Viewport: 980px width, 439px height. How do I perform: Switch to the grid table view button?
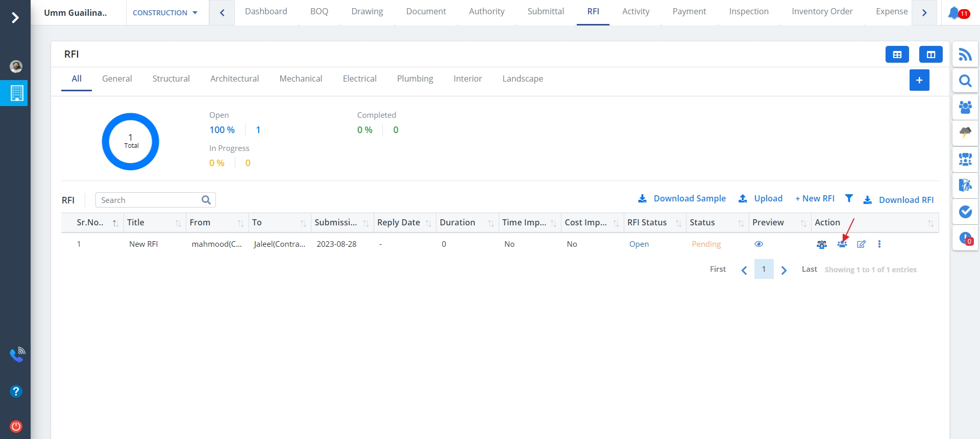(897, 55)
